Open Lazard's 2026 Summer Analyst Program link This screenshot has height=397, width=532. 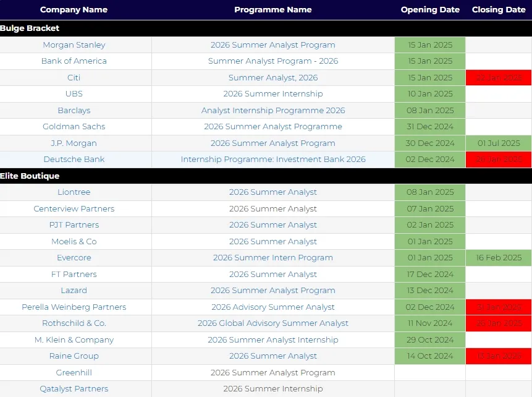[x=272, y=291]
